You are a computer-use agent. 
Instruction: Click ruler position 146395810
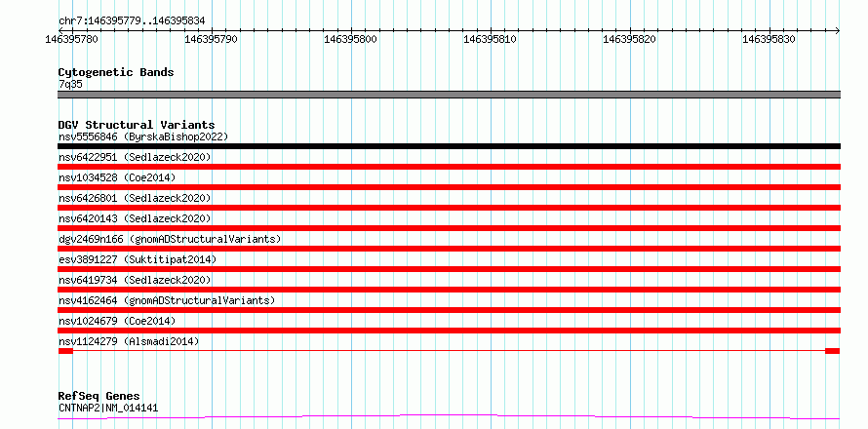tap(491, 39)
